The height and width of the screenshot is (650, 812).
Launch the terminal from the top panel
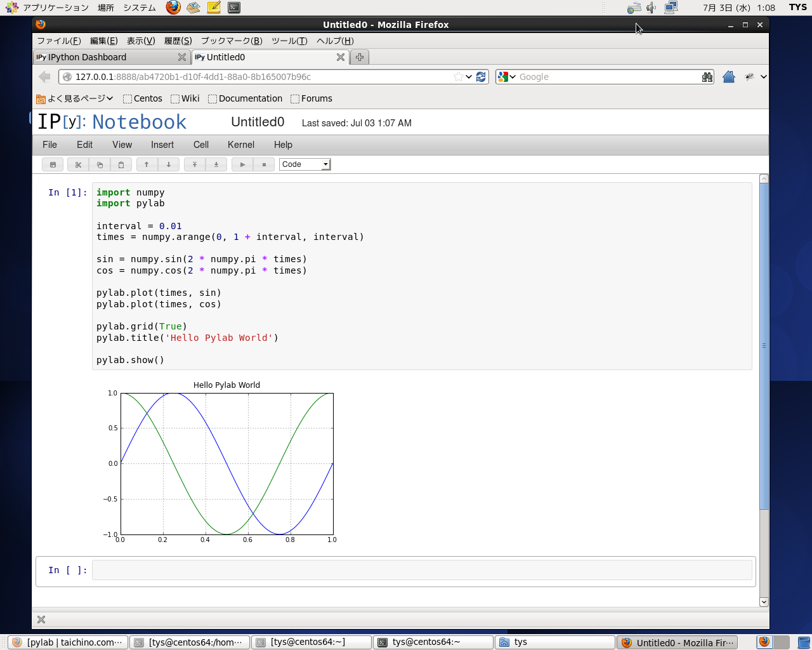pyautogui.click(x=234, y=8)
